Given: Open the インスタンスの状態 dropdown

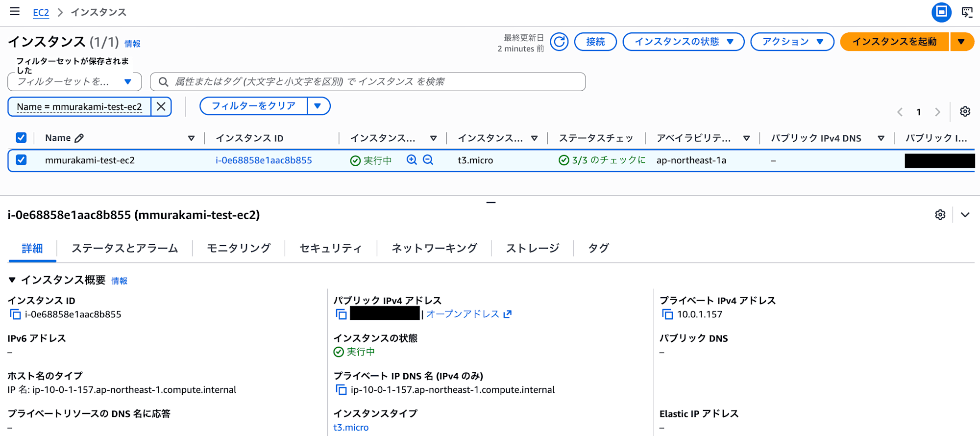Looking at the screenshot, I should click(x=684, y=42).
